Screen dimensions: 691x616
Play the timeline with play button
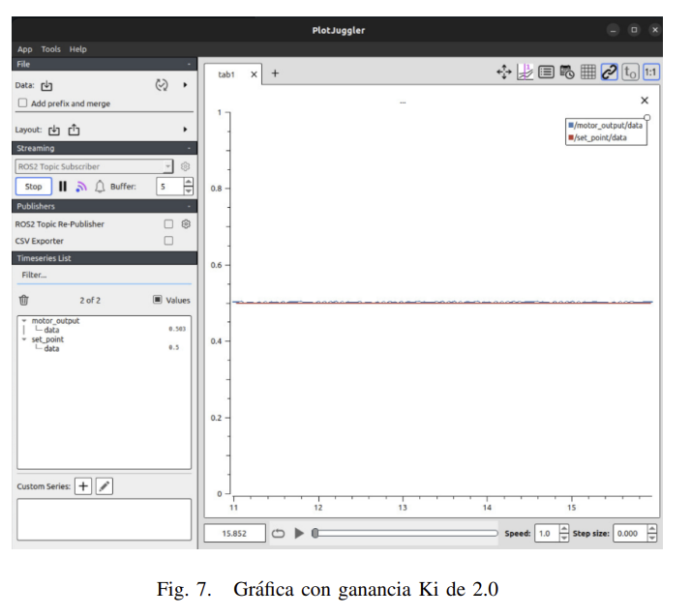tap(299, 533)
